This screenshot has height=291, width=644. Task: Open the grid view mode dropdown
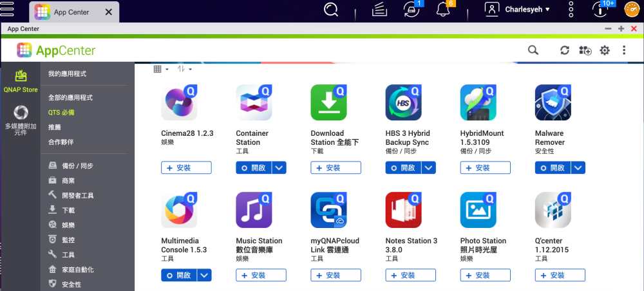161,69
